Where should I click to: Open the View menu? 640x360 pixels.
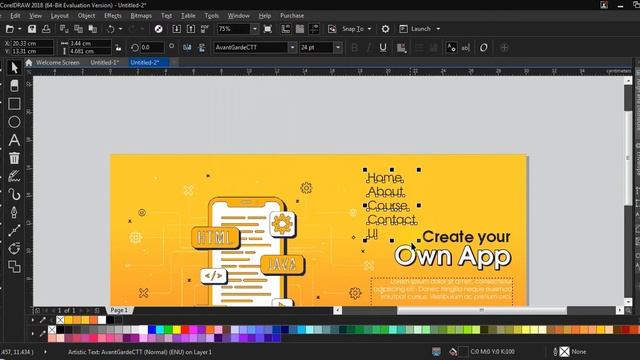[x=36, y=16]
